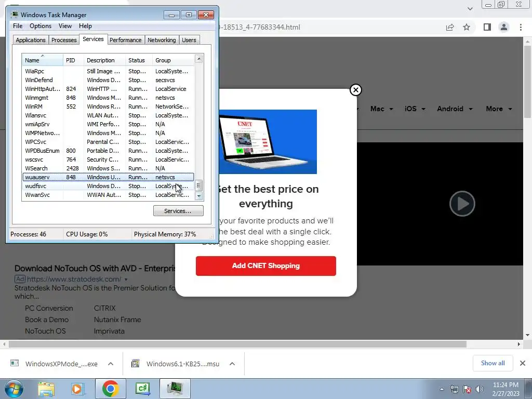Select the wuauserv service row
Viewport: 532px width, 399px height.
pos(108,177)
